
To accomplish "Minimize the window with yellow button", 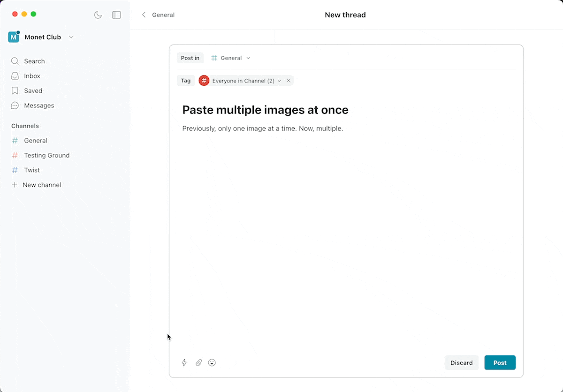I will tap(24, 14).
